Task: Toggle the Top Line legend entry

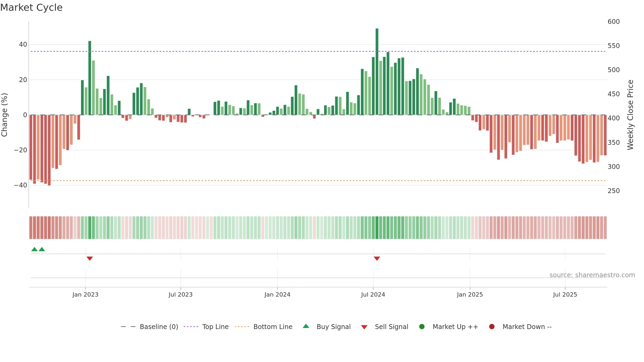Action: tap(206, 327)
